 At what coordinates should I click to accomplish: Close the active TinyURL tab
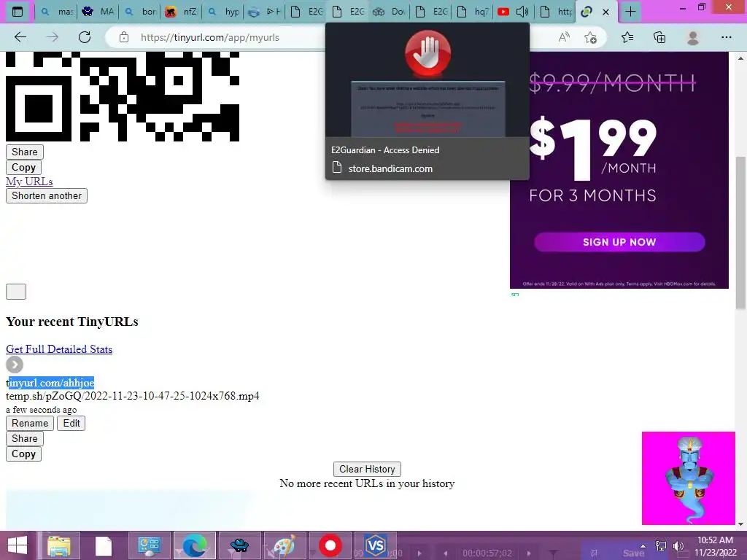pyautogui.click(x=606, y=12)
